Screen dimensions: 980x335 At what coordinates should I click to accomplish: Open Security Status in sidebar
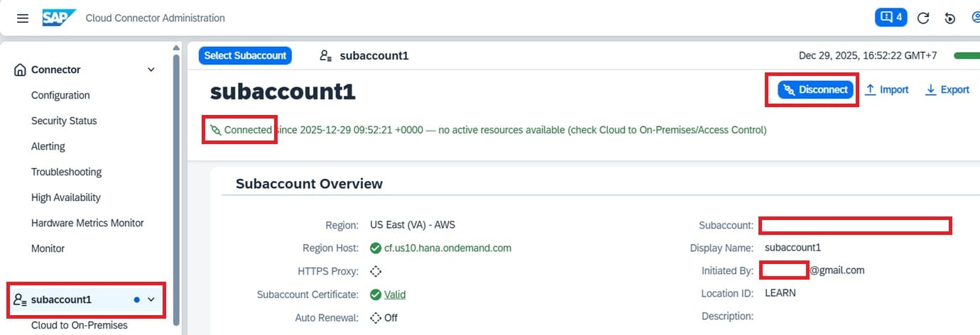(x=64, y=121)
